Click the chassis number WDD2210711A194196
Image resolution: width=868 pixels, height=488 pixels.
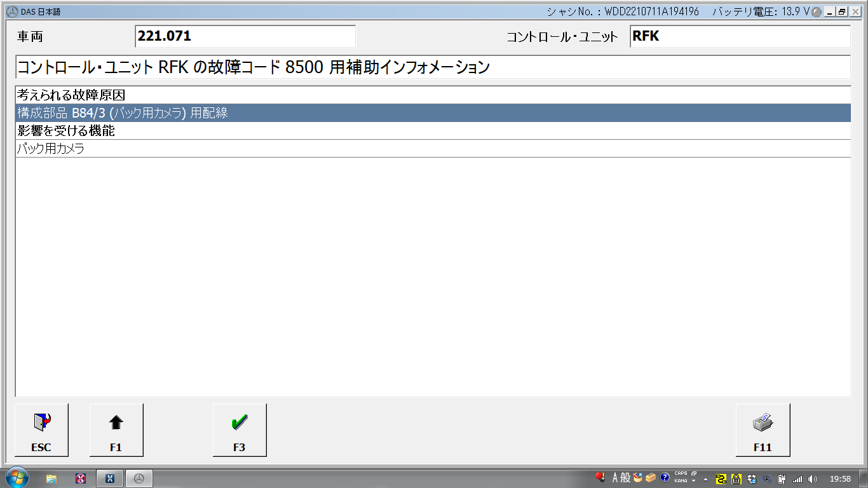652,12
